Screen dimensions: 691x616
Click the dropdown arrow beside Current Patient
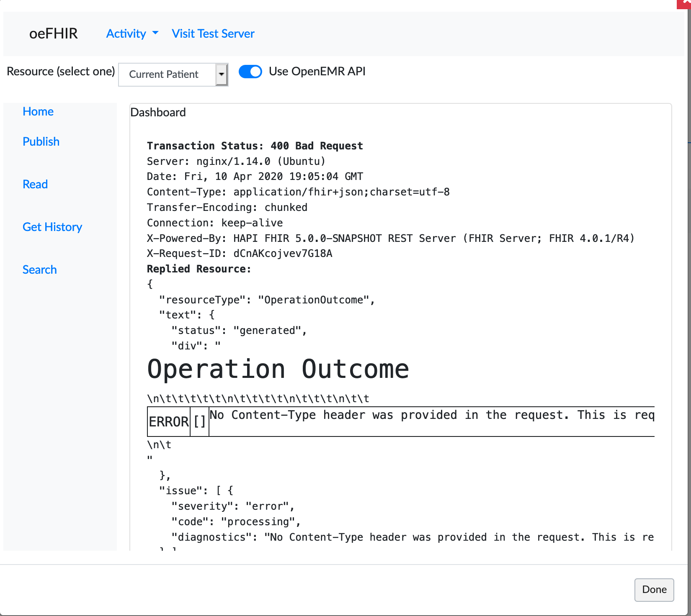(x=222, y=74)
